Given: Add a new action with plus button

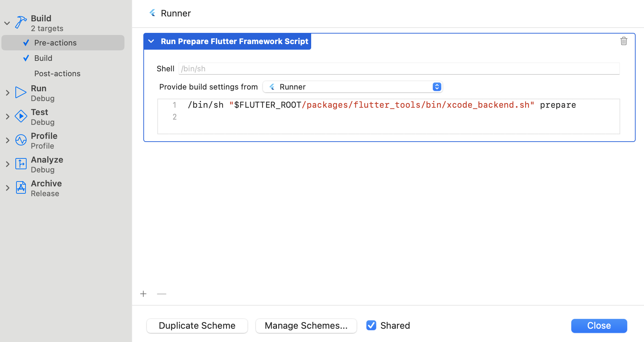Looking at the screenshot, I should [x=143, y=294].
